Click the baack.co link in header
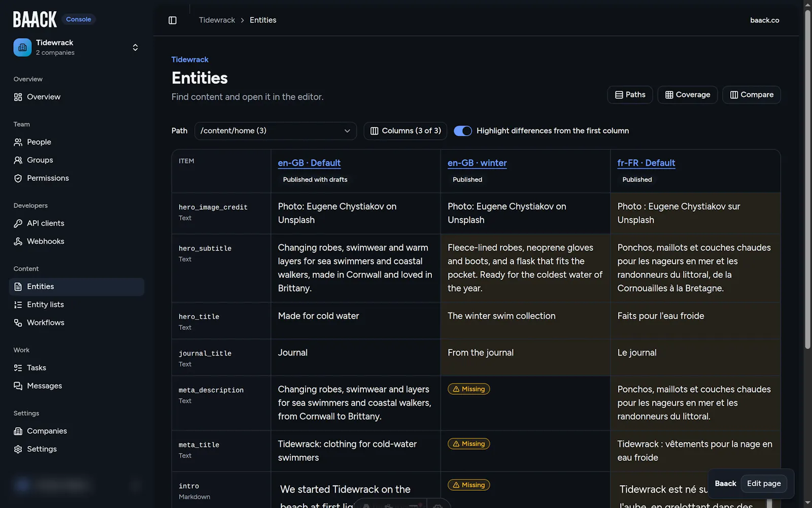This screenshot has height=508, width=812. (x=764, y=20)
